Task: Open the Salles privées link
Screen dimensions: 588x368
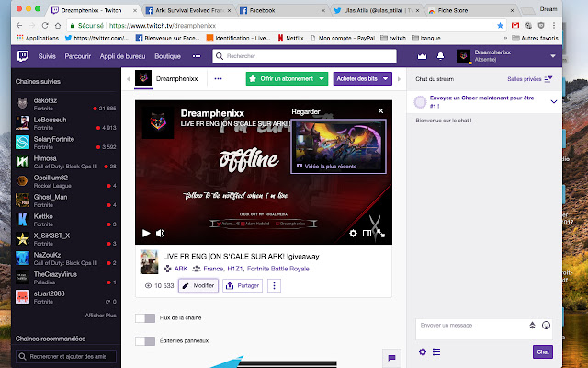Action: pyautogui.click(x=525, y=79)
